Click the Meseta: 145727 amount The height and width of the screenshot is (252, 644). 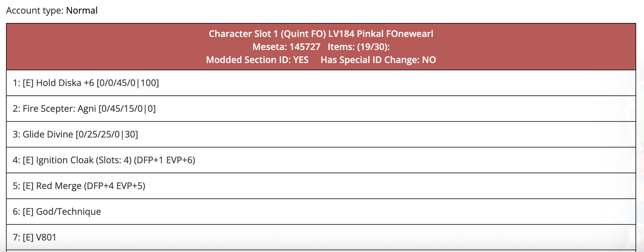coord(286,47)
